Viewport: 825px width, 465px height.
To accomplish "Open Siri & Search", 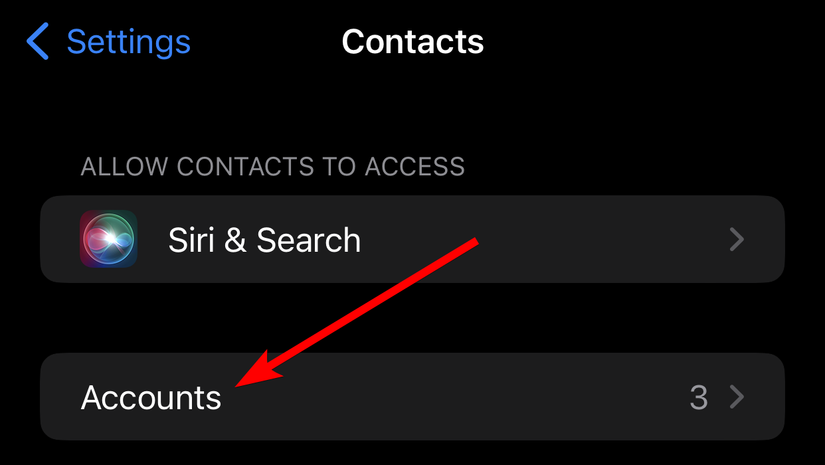I will pyautogui.click(x=412, y=239).
